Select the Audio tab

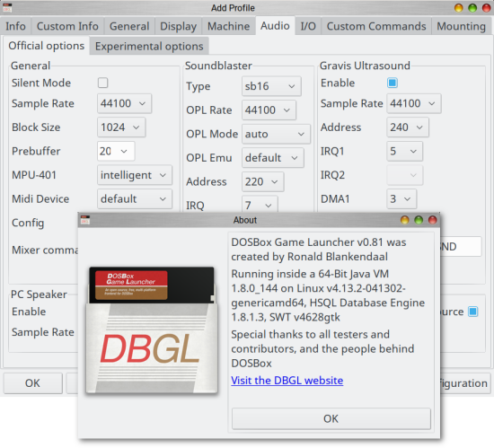coord(275,25)
